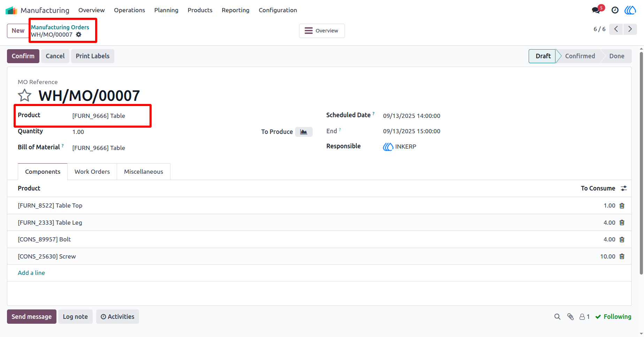Switch to the Miscellaneous tab
The height and width of the screenshot is (337, 644).
click(144, 172)
